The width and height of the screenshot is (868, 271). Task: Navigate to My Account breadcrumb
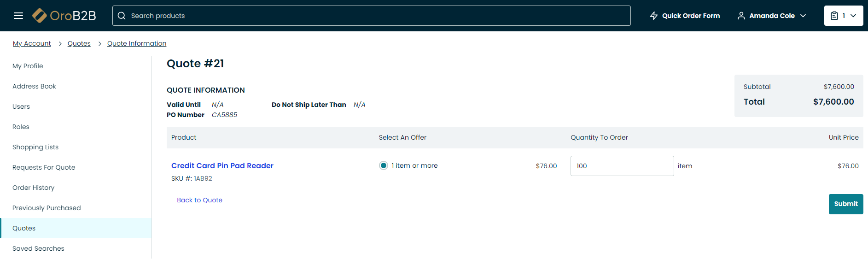[x=32, y=43]
